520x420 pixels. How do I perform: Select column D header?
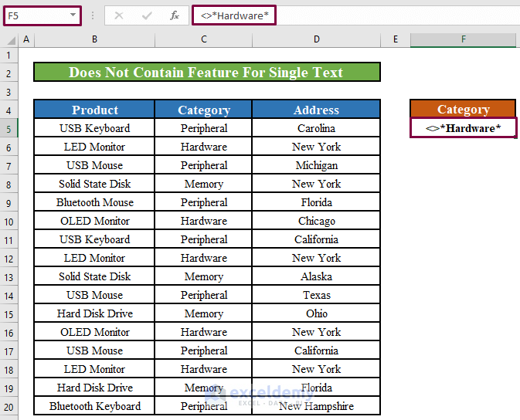coord(316,39)
